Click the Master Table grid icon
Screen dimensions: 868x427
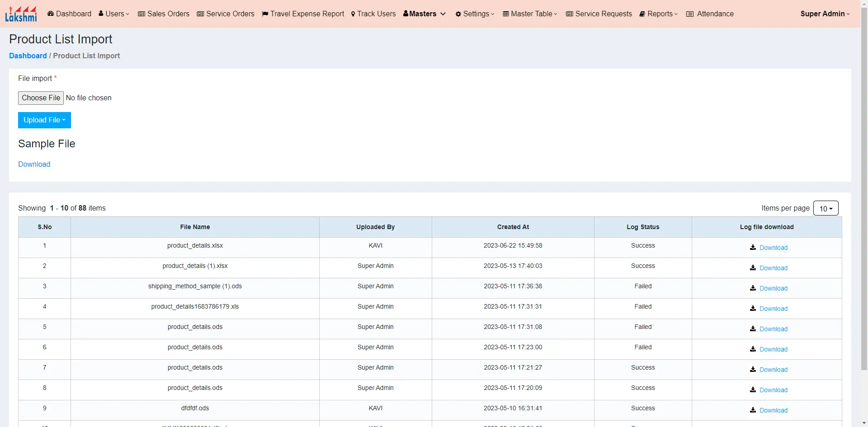pos(506,14)
